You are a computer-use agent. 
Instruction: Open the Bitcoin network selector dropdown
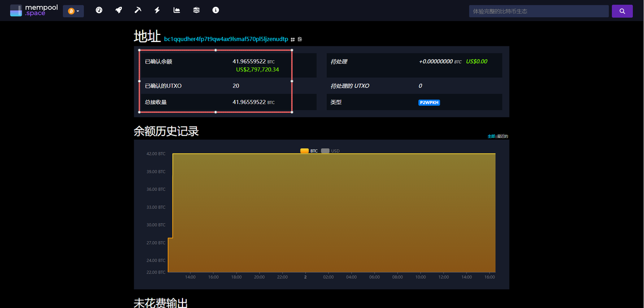click(x=73, y=11)
